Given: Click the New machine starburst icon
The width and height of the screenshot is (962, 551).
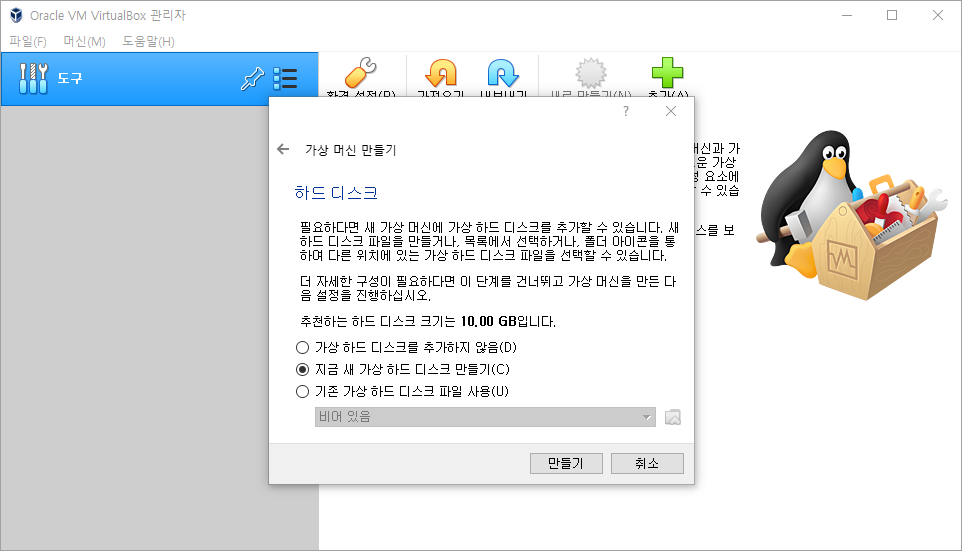Looking at the screenshot, I should coord(591,74).
